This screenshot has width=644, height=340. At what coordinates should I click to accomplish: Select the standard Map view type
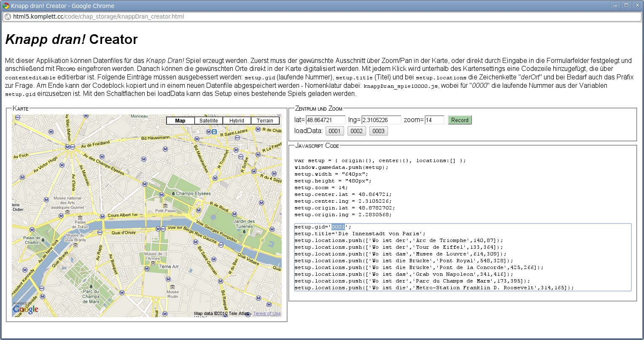click(180, 121)
